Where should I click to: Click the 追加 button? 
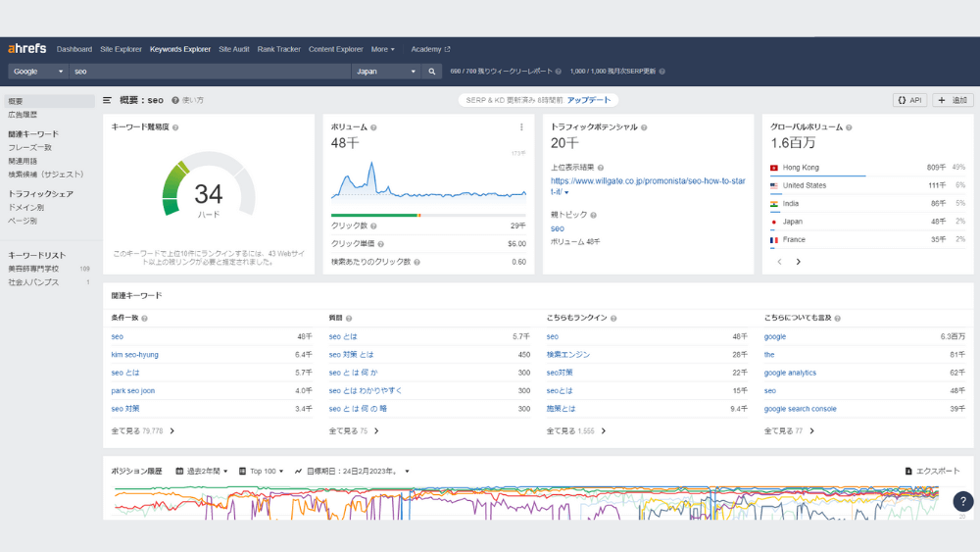[x=953, y=100]
